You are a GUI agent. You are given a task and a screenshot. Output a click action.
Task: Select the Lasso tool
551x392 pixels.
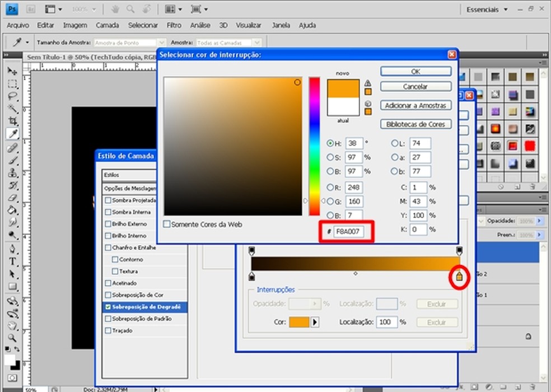tap(12, 96)
